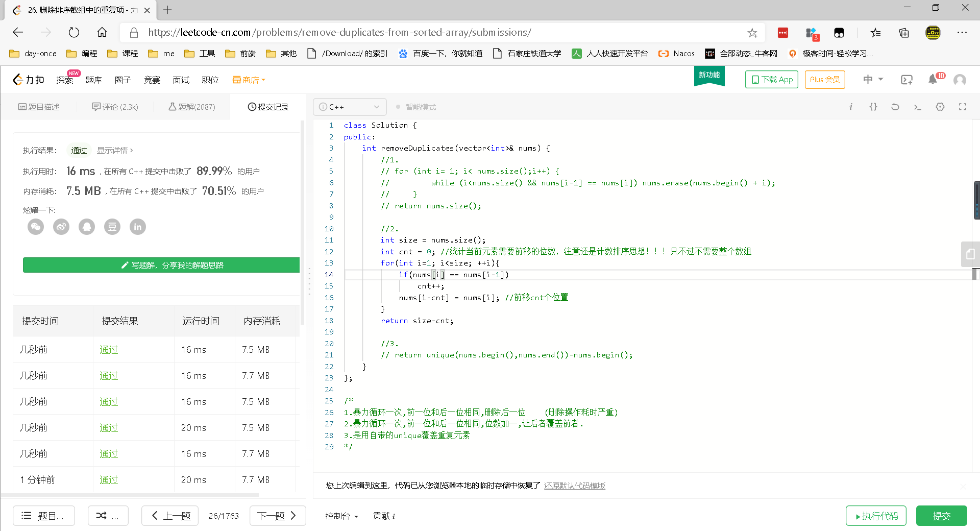980x531 pixels.
Task: Switch to 题解(2087) tab
Action: coord(192,107)
